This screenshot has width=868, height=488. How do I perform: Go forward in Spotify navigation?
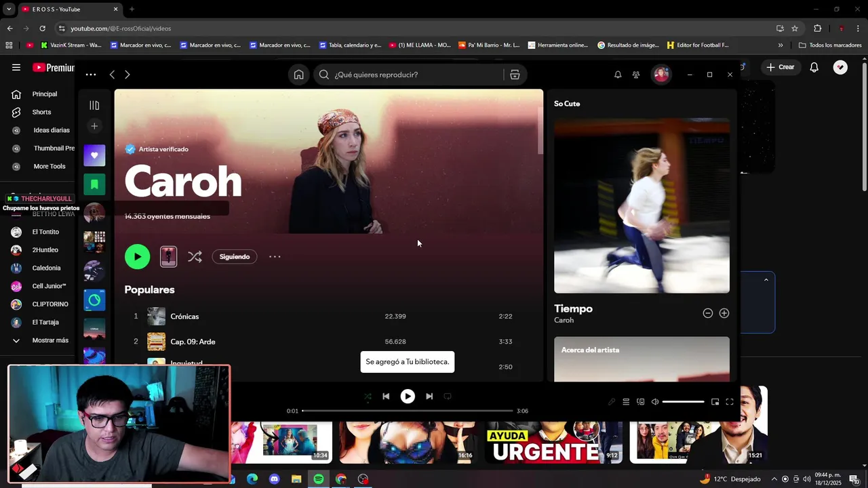click(x=127, y=75)
